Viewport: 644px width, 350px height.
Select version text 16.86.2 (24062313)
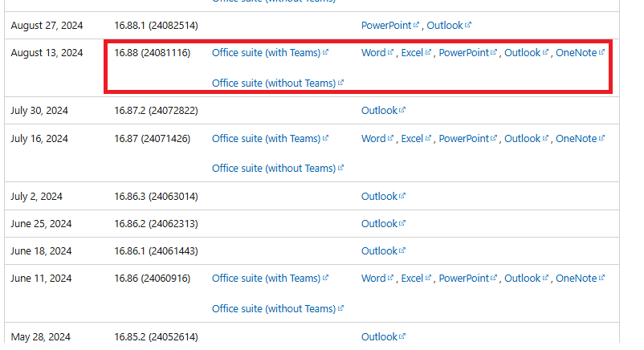click(x=156, y=224)
